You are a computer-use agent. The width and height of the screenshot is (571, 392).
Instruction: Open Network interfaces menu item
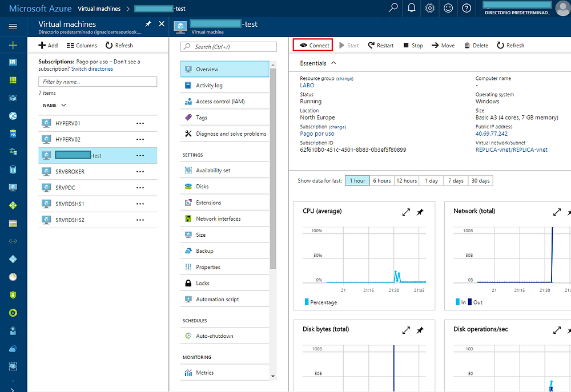tap(224, 219)
